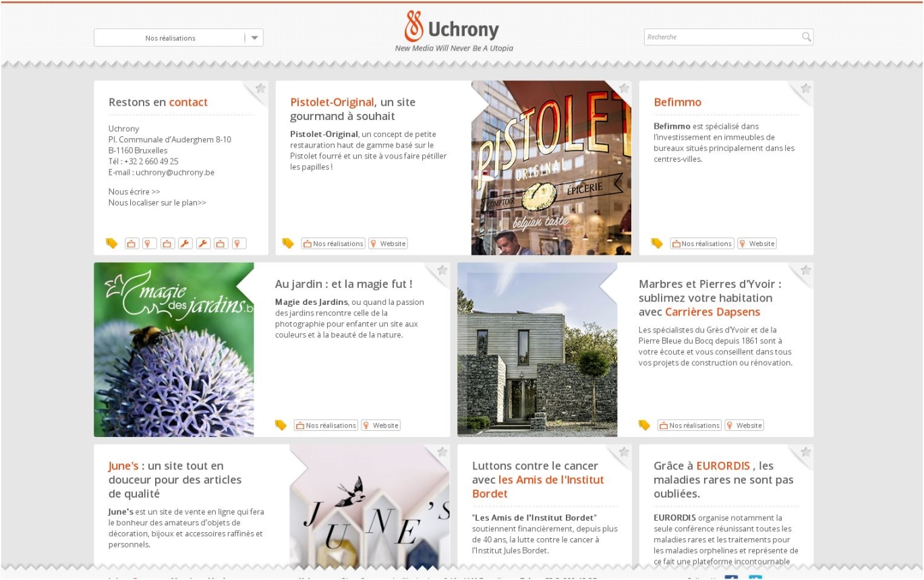Toggle the star on the Institut Bordet card

pos(624,452)
